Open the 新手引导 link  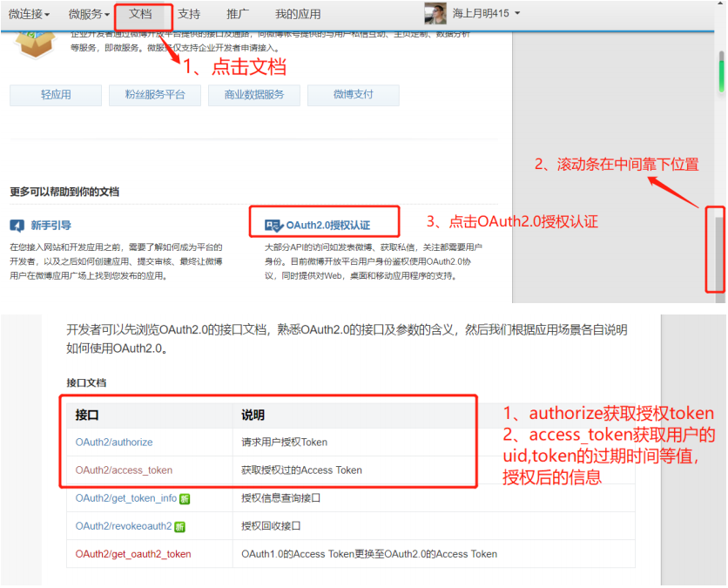(x=51, y=226)
